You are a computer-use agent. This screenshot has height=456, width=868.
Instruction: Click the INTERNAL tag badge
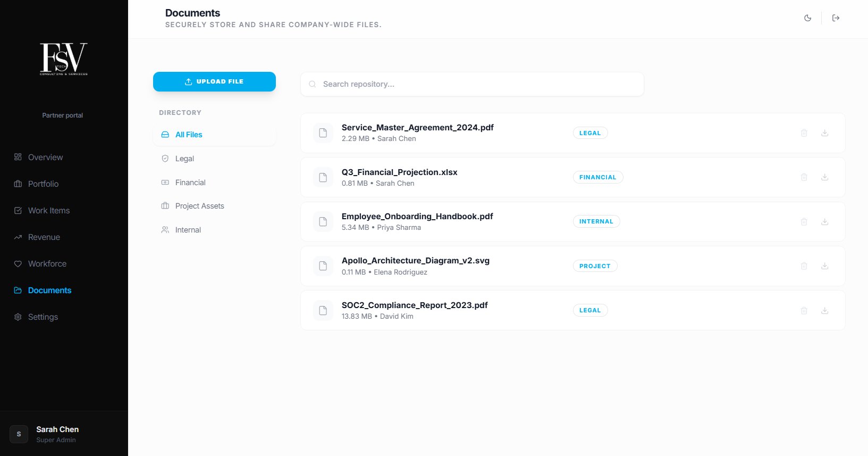tap(596, 221)
